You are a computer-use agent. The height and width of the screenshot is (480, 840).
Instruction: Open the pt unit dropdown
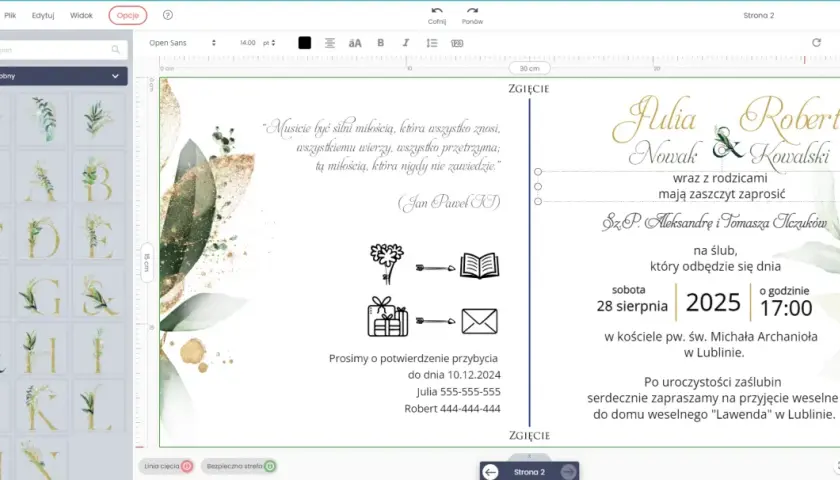click(269, 43)
